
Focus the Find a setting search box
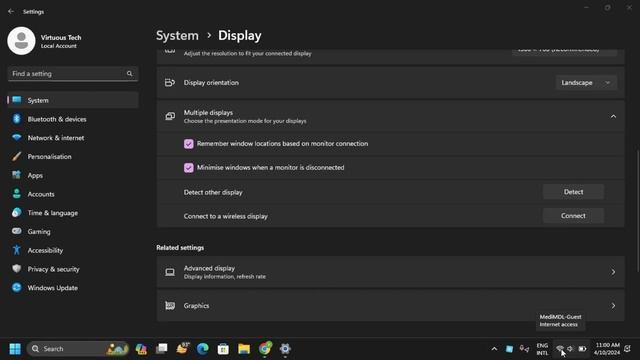click(x=73, y=73)
